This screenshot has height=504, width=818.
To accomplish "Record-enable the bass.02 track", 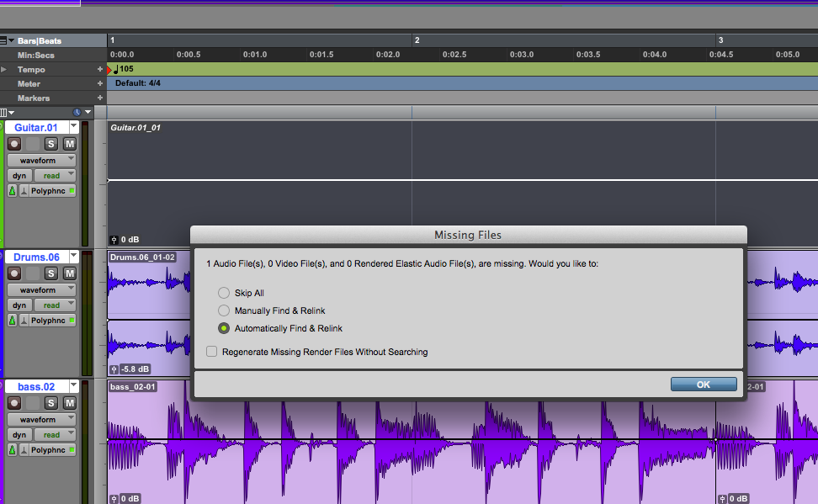I will point(13,403).
